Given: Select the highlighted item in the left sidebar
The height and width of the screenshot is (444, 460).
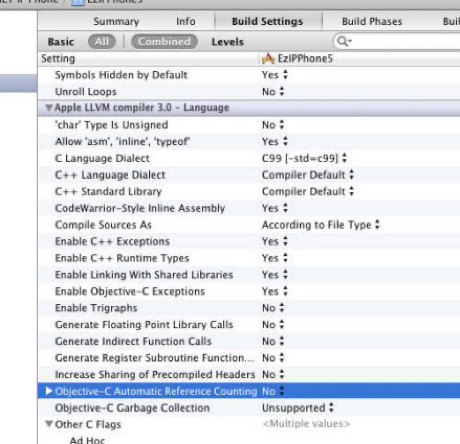Looking at the screenshot, I should [18, 83].
